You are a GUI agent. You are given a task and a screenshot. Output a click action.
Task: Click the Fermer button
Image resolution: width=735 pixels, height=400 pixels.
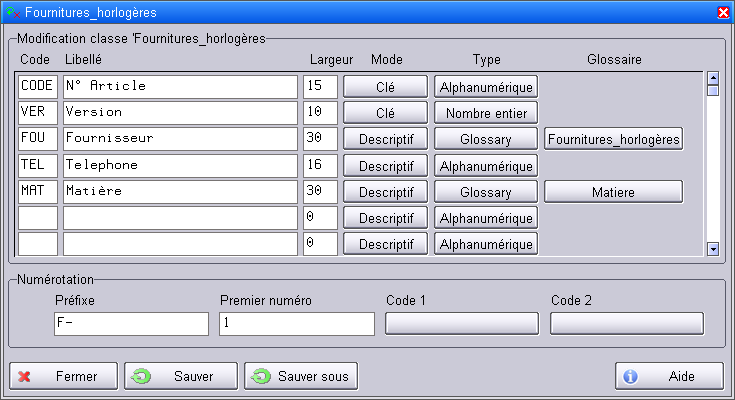point(63,376)
